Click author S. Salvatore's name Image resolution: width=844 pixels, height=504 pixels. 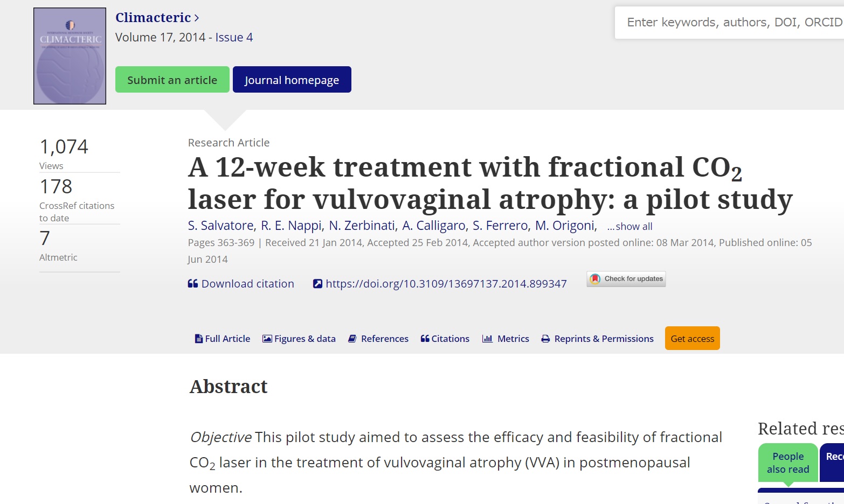tap(221, 226)
